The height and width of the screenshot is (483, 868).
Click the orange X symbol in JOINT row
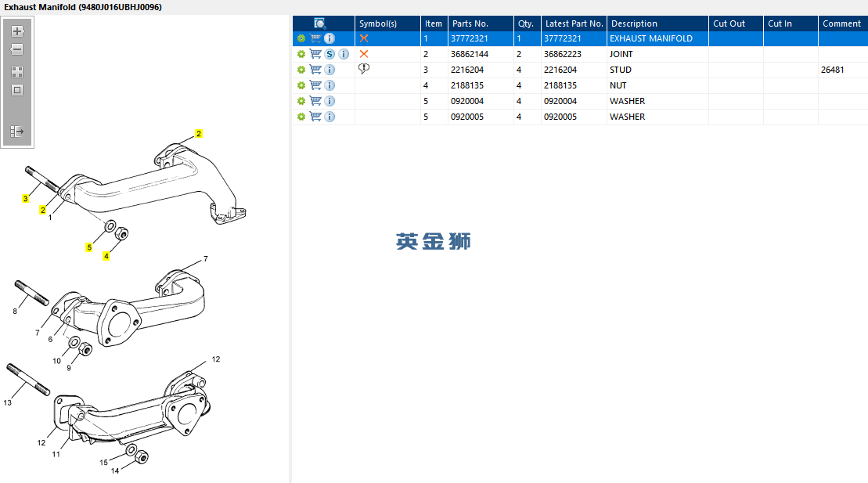364,54
